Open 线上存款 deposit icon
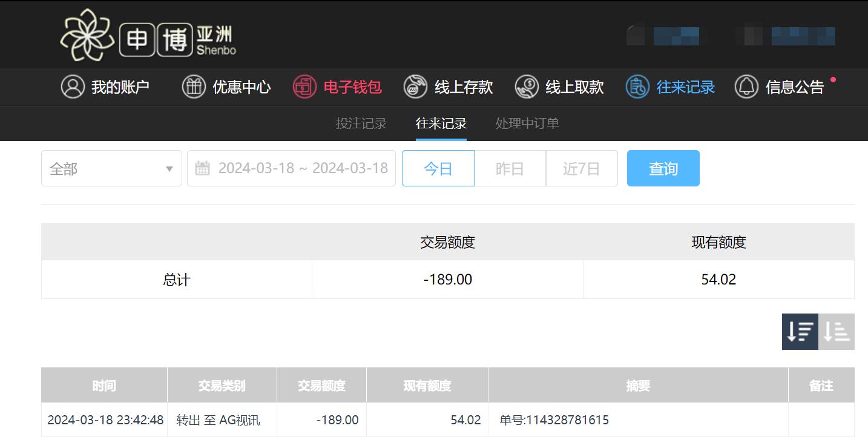 (x=415, y=87)
